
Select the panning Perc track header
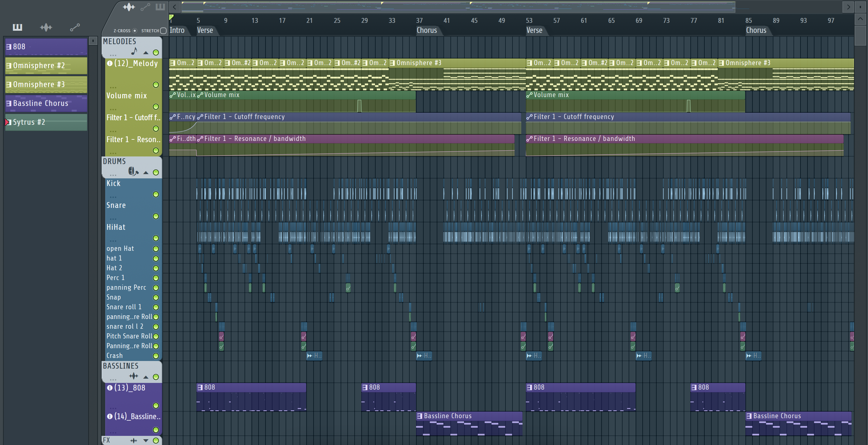134,288
